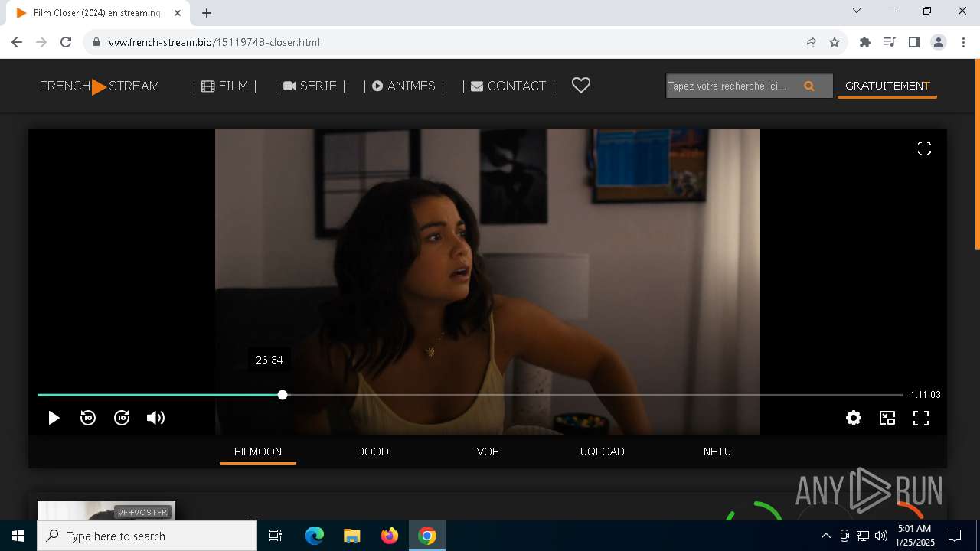This screenshot has width=980, height=551.
Task: Enter fullscreen from player controls
Action: [x=921, y=418]
